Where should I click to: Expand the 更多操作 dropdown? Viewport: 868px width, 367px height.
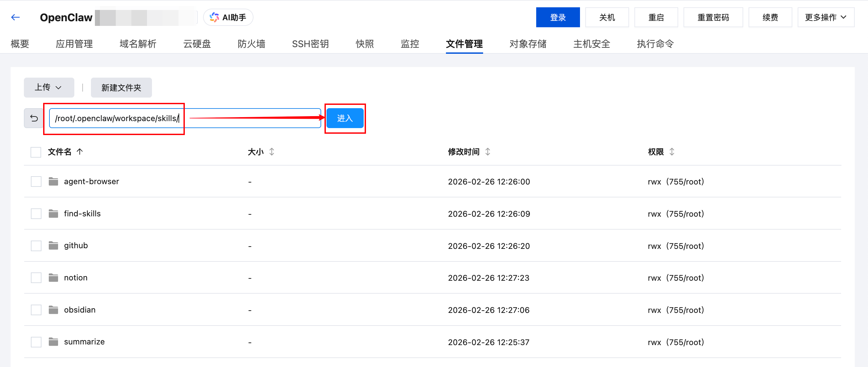click(x=826, y=17)
